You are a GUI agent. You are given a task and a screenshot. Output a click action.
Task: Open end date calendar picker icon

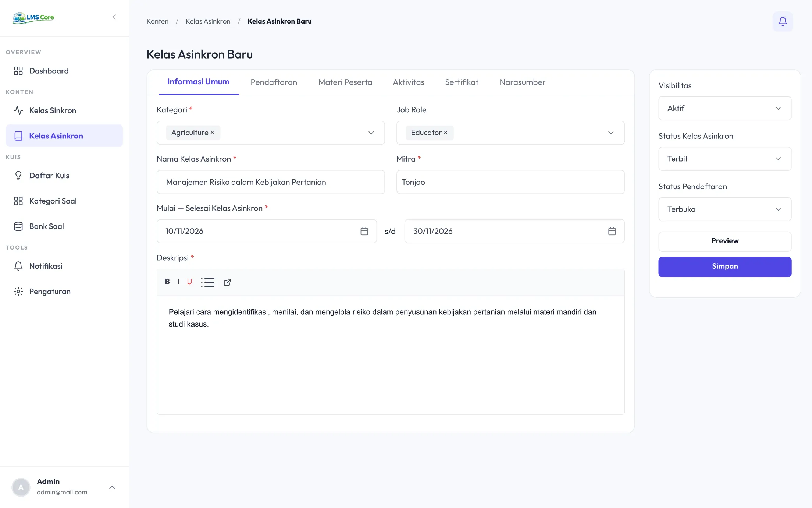(x=612, y=231)
